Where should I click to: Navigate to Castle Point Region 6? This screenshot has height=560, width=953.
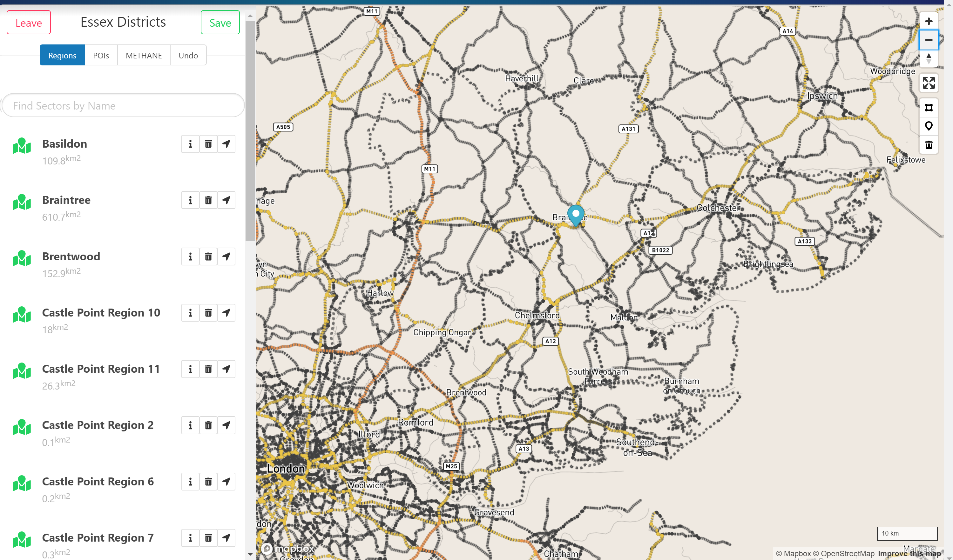[226, 481]
